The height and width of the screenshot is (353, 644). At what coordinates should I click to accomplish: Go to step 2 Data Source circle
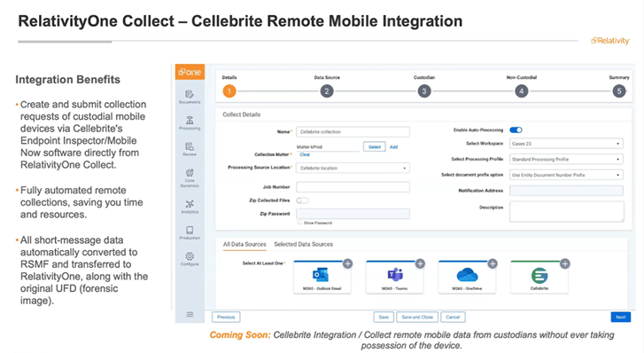tap(327, 91)
